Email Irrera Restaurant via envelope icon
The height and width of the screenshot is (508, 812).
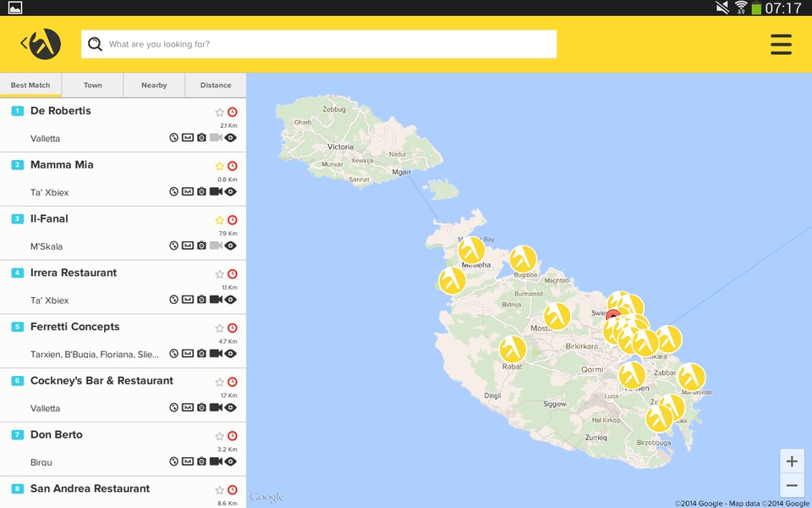(188, 299)
